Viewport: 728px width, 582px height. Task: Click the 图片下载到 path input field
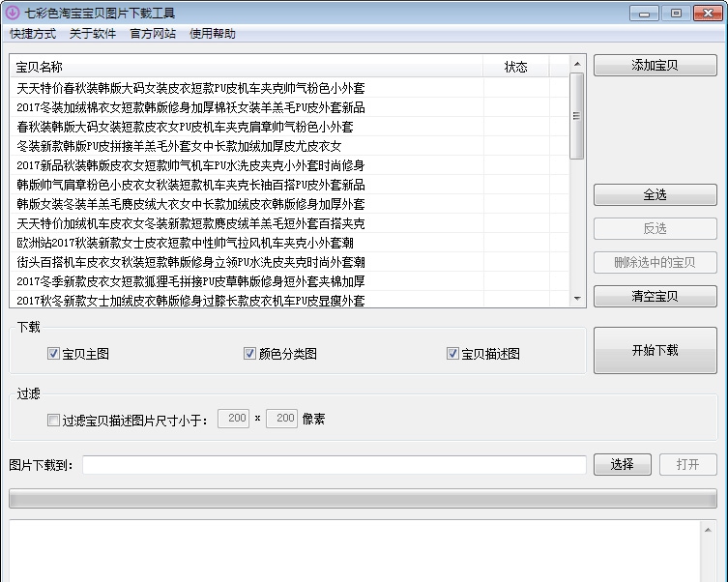click(335, 465)
